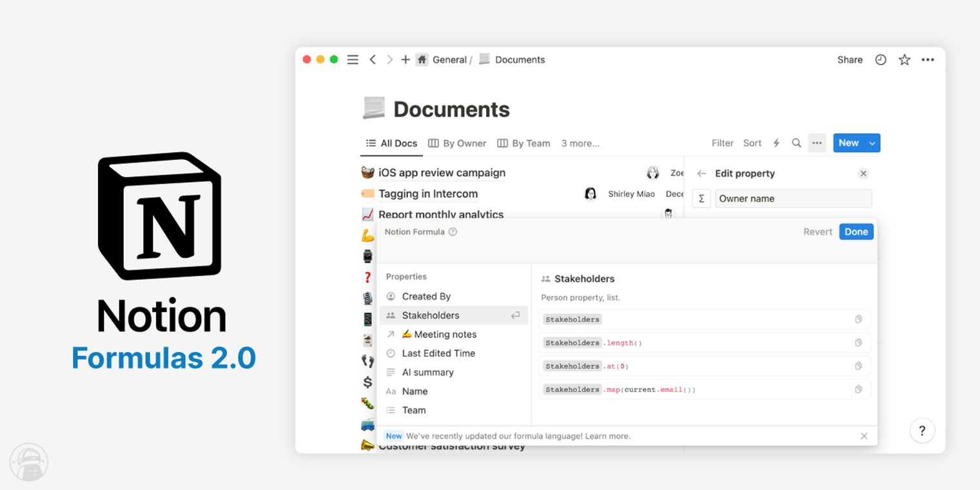
Task: Click the Documents page title
Action: click(451, 110)
